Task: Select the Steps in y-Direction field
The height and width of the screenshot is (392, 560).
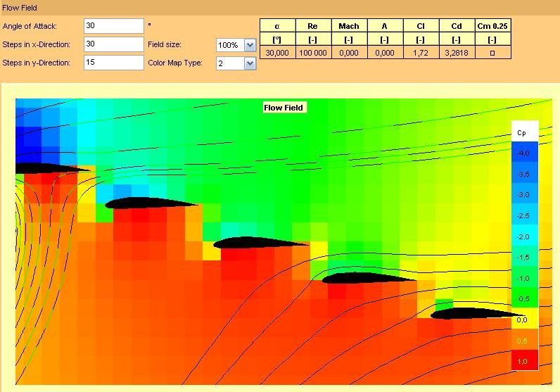Action: pyautogui.click(x=113, y=63)
